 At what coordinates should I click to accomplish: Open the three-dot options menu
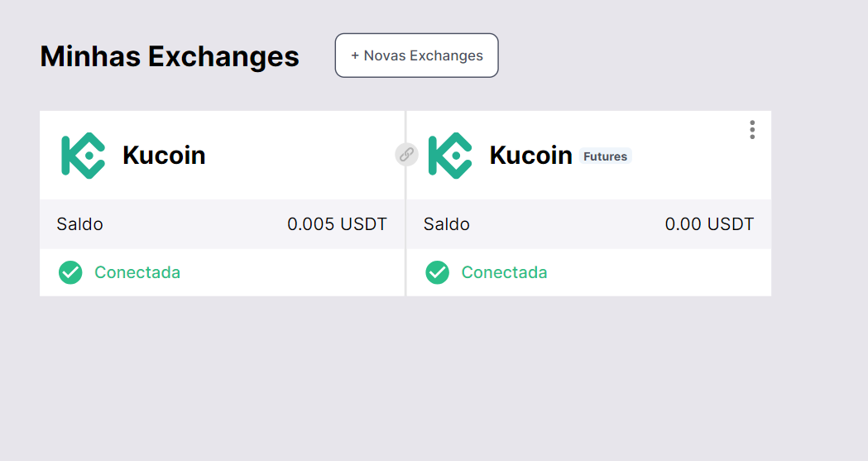(x=752, y=130)
